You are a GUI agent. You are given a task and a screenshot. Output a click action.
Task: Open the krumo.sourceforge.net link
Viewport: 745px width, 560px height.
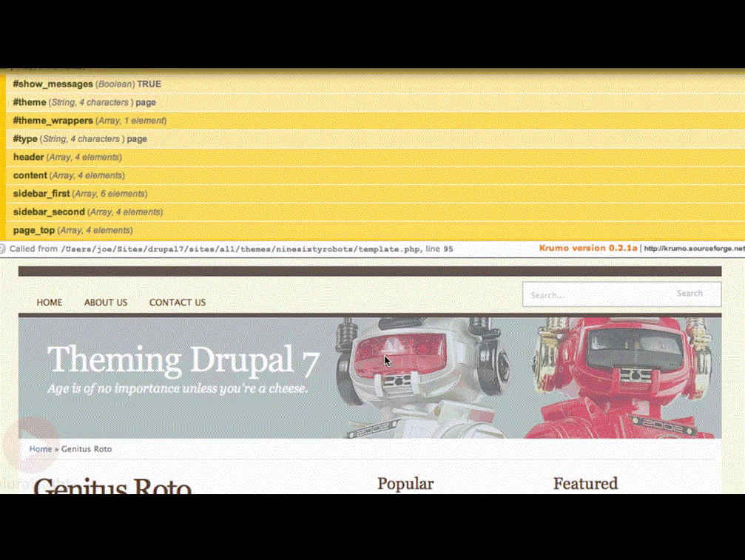[694, 249]
